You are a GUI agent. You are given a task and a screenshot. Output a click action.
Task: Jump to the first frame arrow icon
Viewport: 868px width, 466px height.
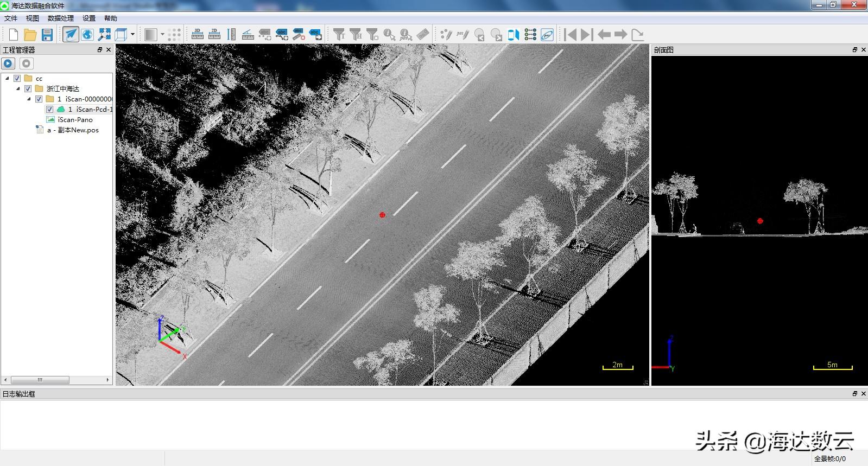click(x=570, y=35)
